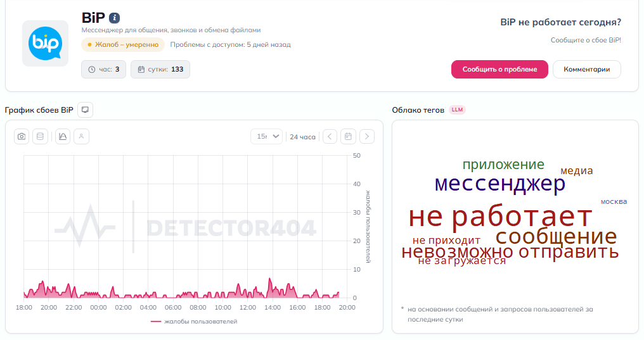The image size is (644, 340).
Task: Click the 'не работает' tag
Action: click(x=500, y=216)
